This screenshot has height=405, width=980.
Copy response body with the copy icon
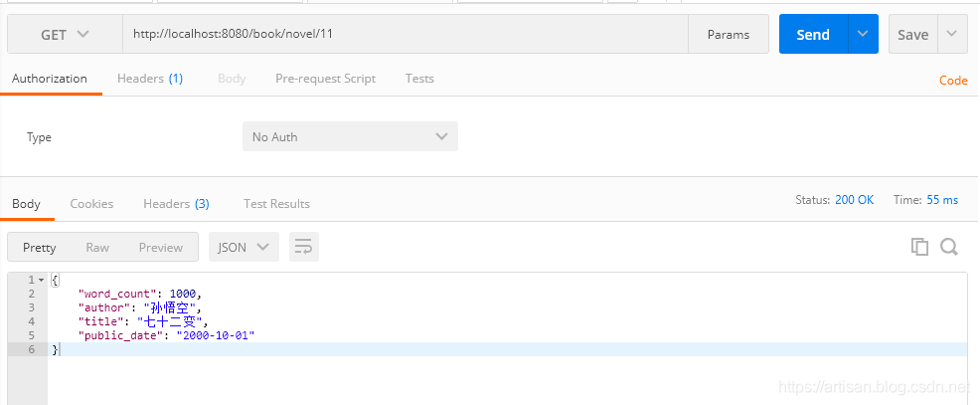pyautogui.click(x=919, y=247)
